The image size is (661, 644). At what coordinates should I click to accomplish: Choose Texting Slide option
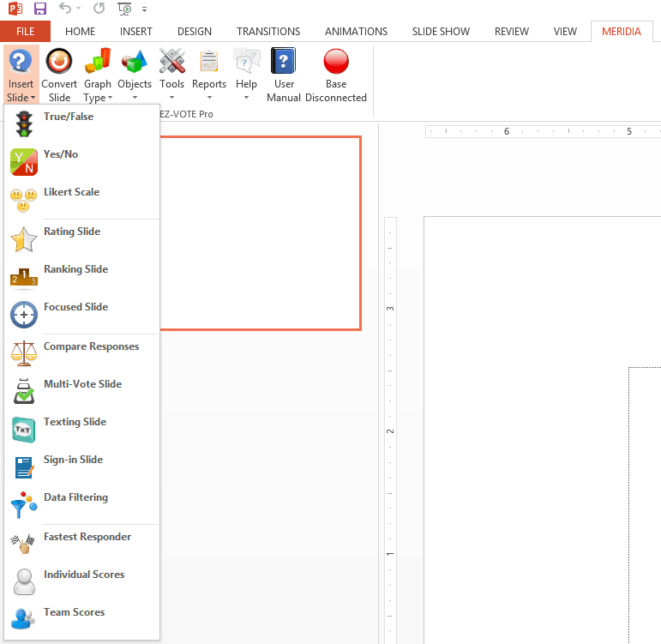tap(82, 430)
